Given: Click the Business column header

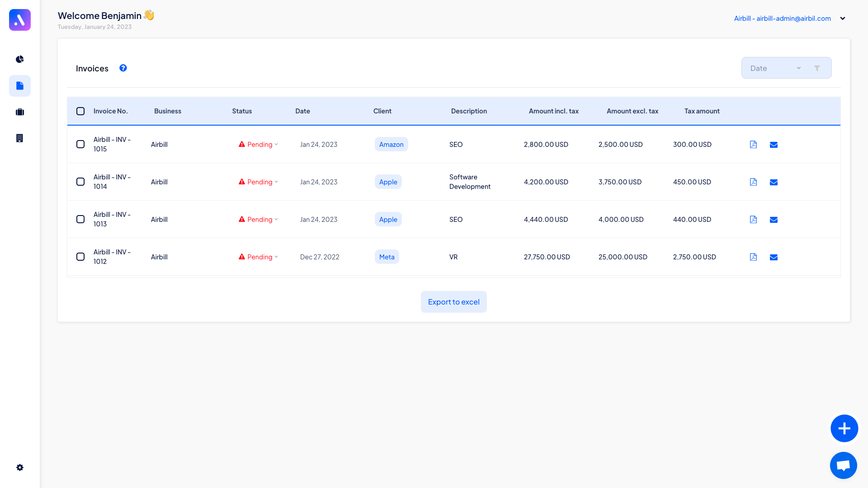Looking at the screenshot, I should [x=168, y=111].
